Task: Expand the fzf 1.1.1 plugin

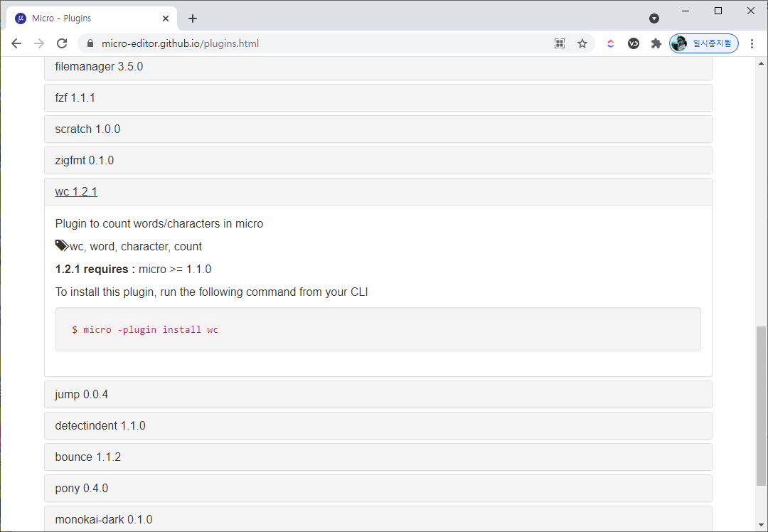Action: click(x=378, y=98)
